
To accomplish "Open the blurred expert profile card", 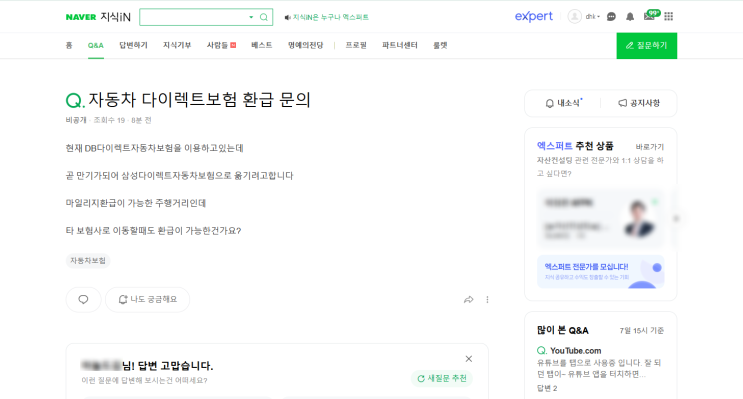I will [600, 218].
